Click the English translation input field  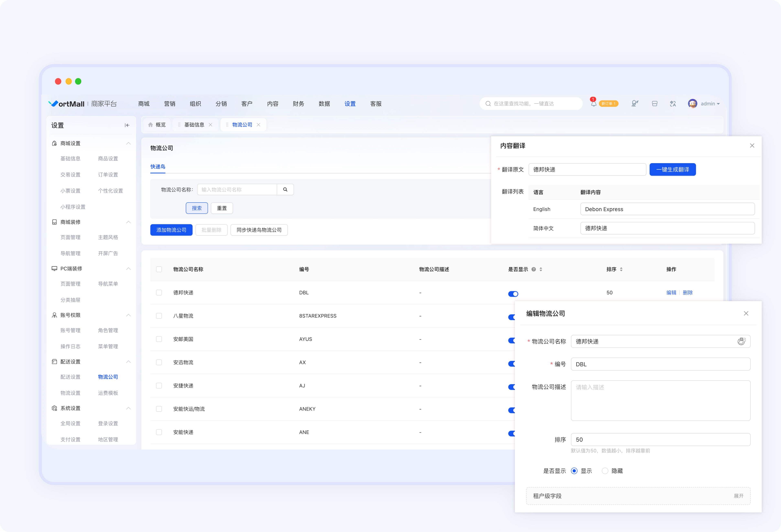pyautogui.click(x=667, y=209)
